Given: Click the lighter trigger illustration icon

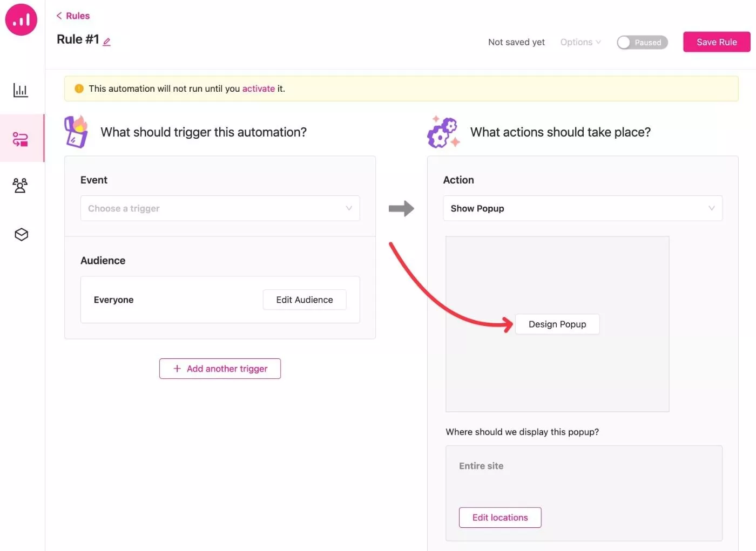Looking at the screenshot, I should (x=76, y=132).
